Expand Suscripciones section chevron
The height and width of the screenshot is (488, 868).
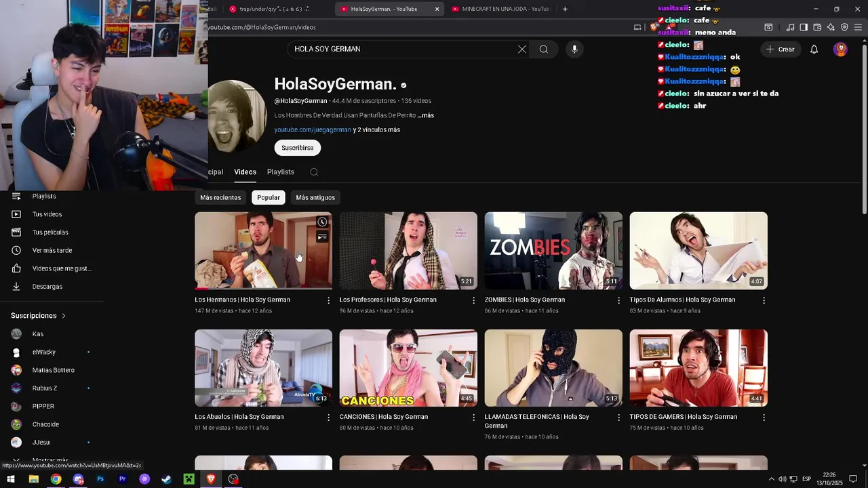64,316
